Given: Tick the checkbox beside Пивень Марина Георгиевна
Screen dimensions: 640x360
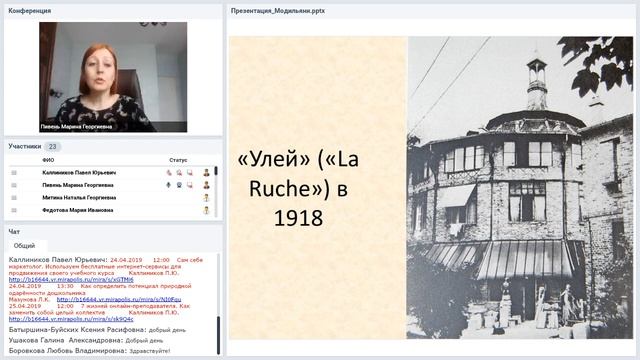Looking at the screenshot, I should 14,185.
